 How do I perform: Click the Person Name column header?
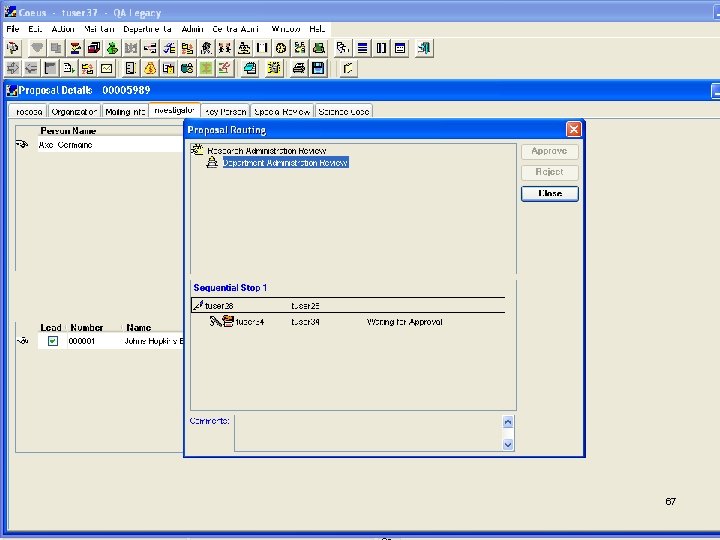click(68, 131)
